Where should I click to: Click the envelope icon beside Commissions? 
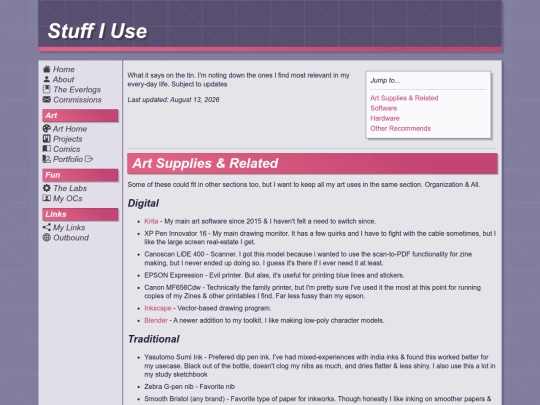pyautogui.click(x=46, y=100)
